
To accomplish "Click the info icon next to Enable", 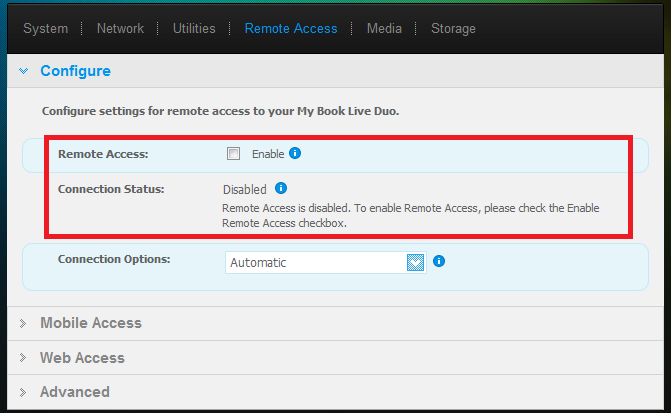I will pyautogui.click(x=295, y=154).
